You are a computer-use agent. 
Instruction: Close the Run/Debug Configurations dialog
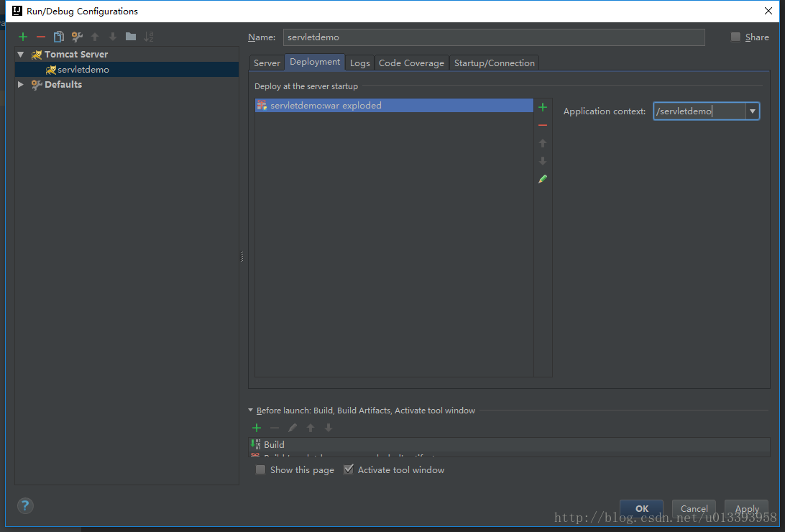coord(768,11)
